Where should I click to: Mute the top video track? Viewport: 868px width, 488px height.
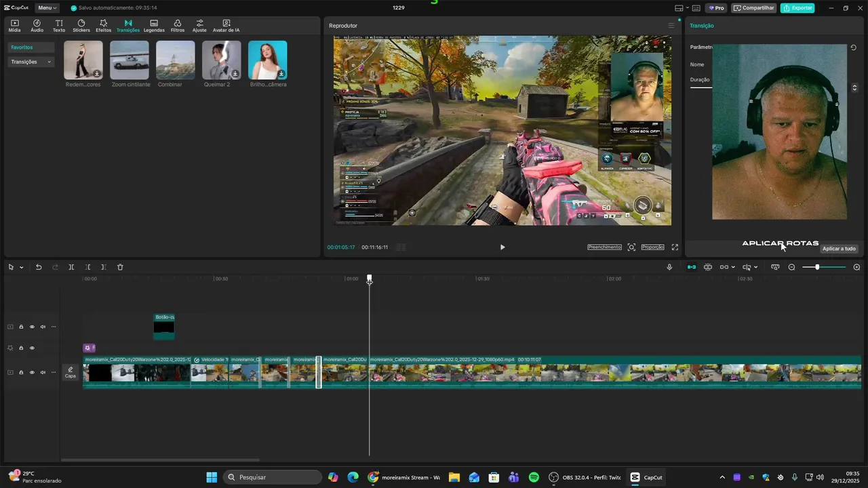tap(43, 327)
